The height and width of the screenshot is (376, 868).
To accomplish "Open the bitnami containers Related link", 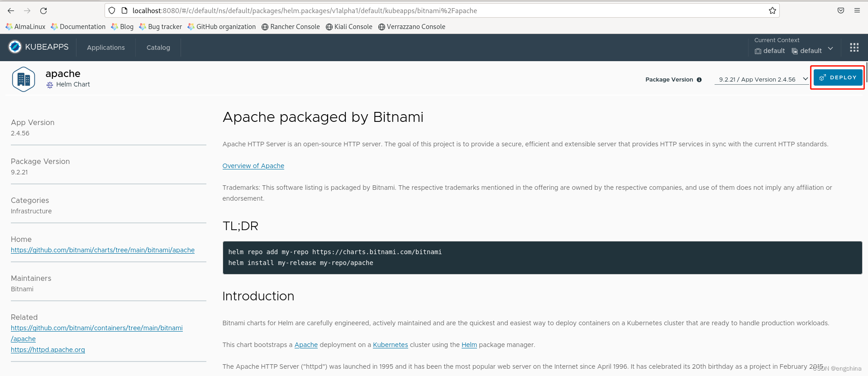I will [97, 333].
